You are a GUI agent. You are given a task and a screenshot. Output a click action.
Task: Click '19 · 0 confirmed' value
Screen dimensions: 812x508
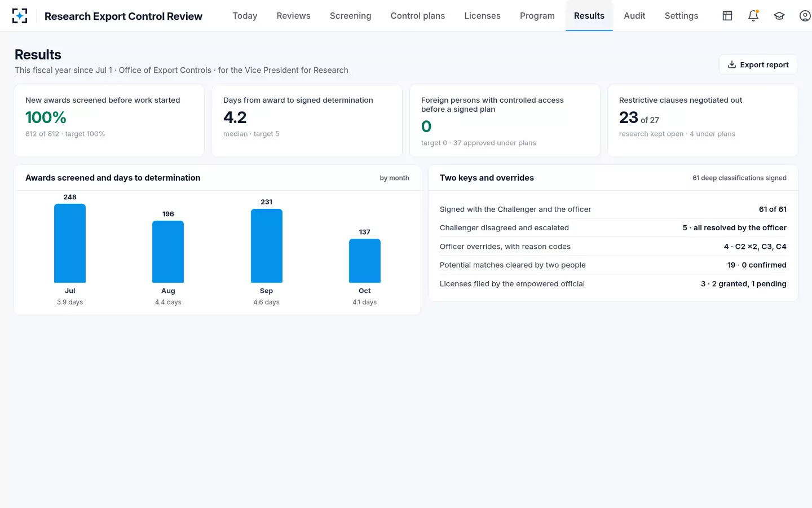[x=757, y=265]
